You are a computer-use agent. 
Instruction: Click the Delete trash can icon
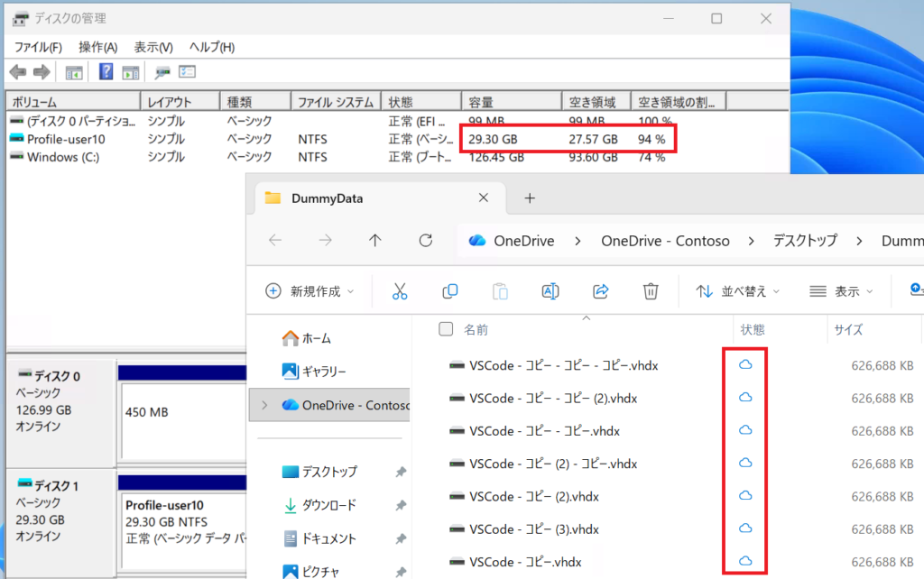650,291
